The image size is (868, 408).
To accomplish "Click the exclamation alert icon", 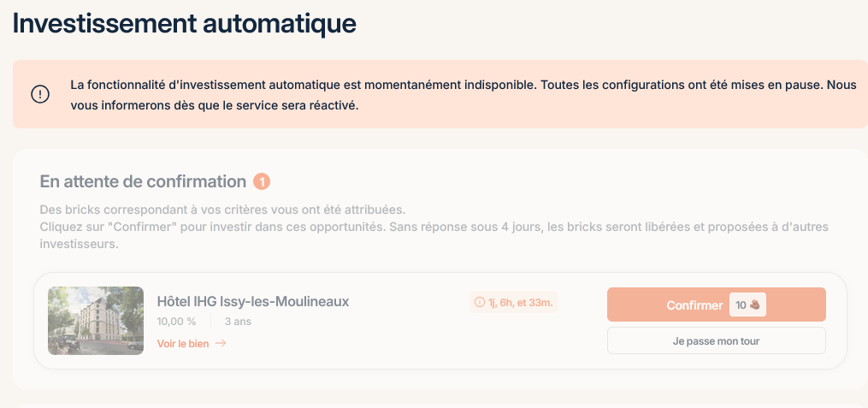I will click(40, 95).
